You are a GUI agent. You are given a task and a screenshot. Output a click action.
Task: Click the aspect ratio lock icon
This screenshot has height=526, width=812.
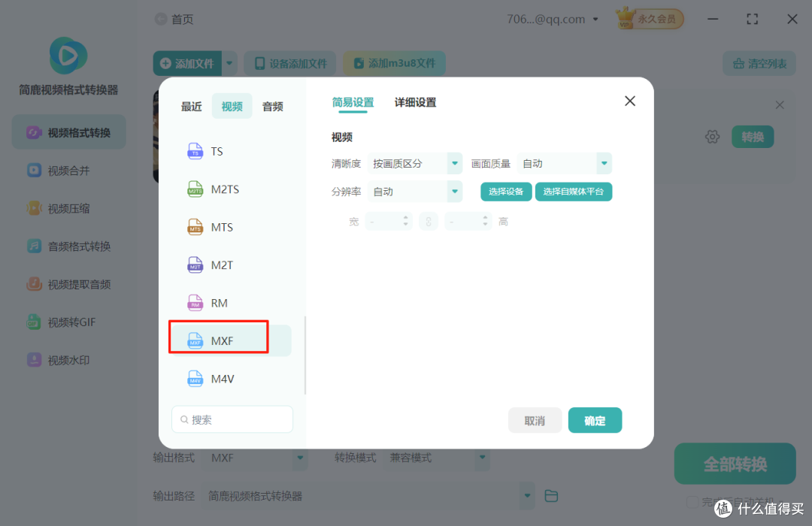click(429, 222)
